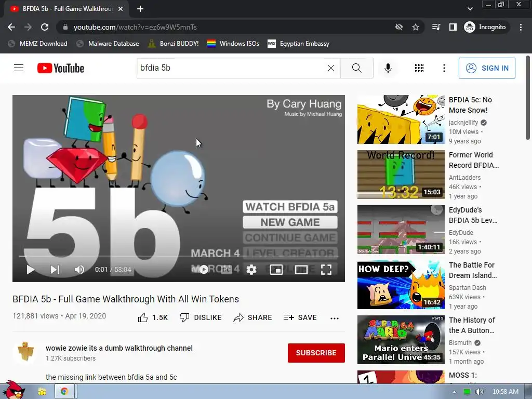532x399 pixels.
Task: Click the address bar URL
Action: (135, 27)
